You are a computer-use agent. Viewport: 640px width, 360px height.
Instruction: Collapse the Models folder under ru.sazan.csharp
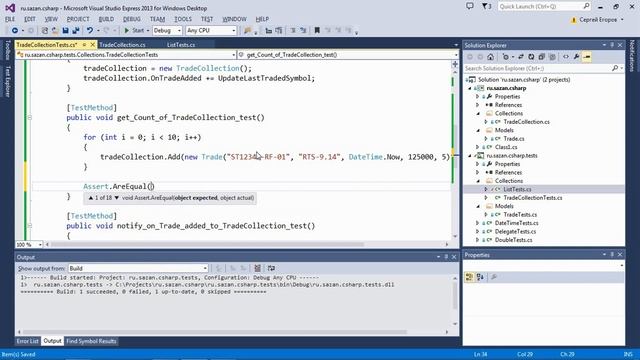[x=478, y=130]
